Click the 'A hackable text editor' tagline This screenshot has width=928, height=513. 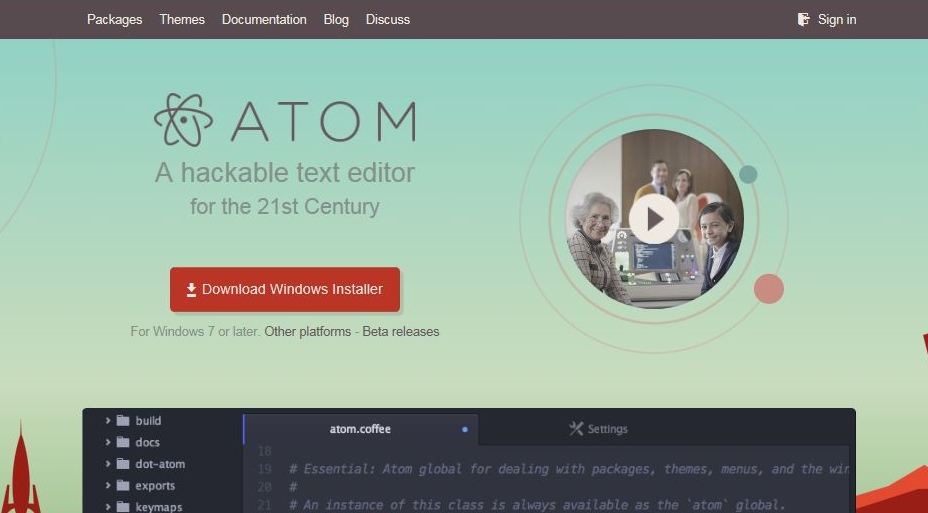point(285,173)
